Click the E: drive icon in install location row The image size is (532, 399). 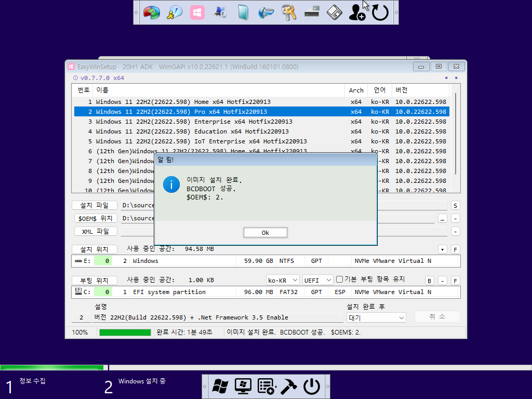tap(78, 261)
